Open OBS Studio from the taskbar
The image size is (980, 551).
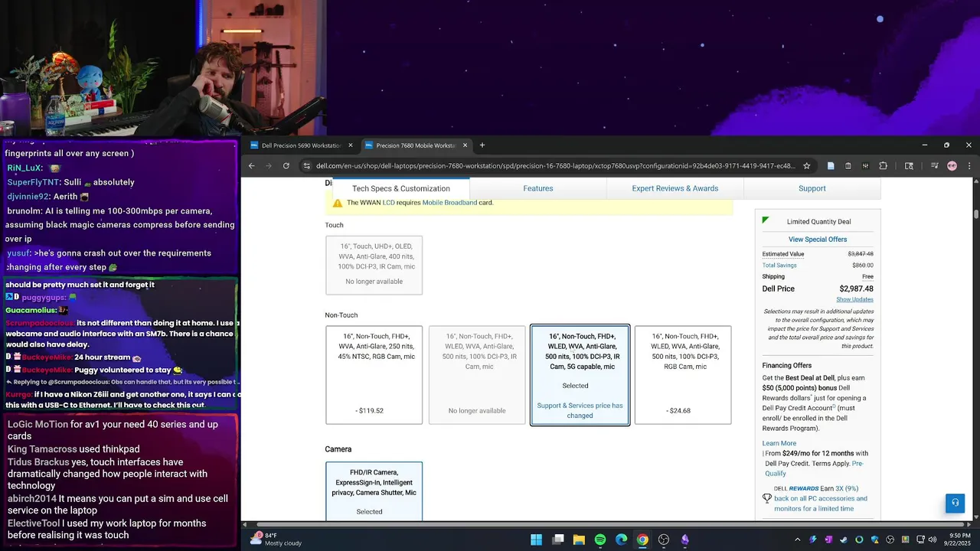(664, 540)
